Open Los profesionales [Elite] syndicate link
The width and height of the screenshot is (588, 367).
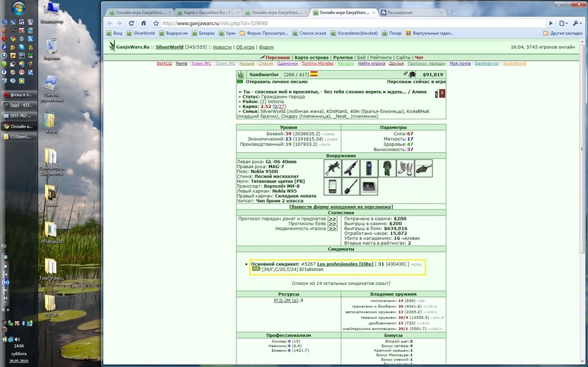pyautogui.click(x=345, y=264)
